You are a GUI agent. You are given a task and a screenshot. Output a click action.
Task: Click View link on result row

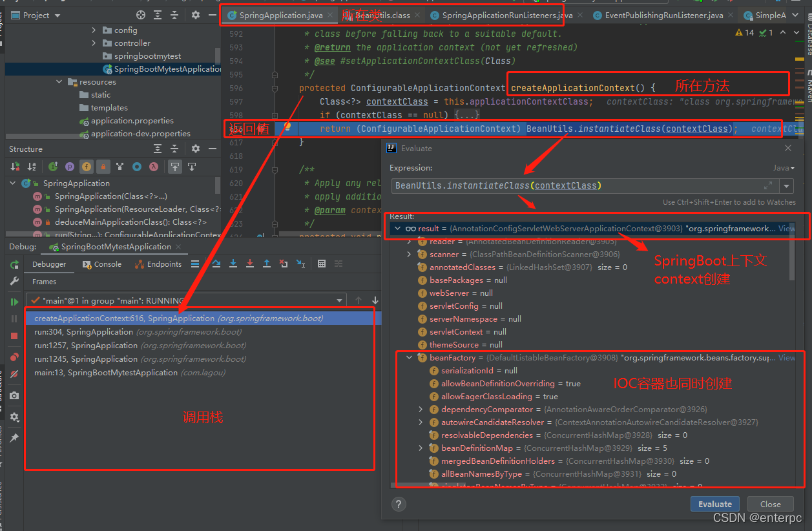tap(786, 229)
